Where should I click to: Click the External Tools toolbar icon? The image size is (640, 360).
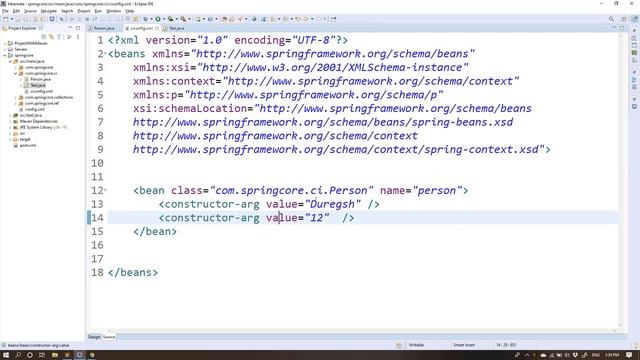click(x=183, y=19)
